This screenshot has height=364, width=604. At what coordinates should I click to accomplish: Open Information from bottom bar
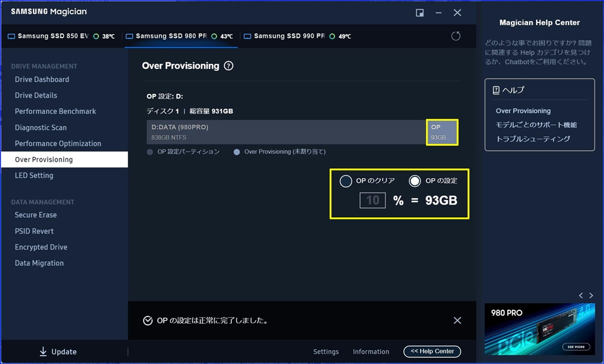pyautogui.click(x=371, y=352)
